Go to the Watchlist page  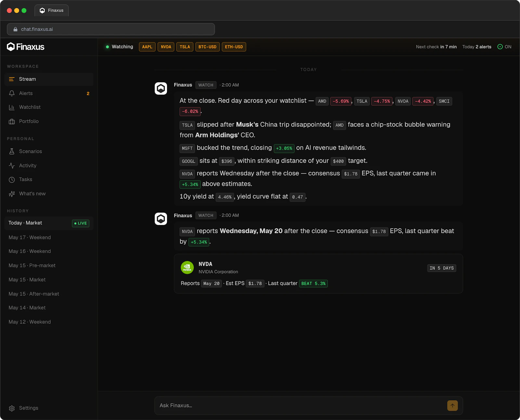49,107
